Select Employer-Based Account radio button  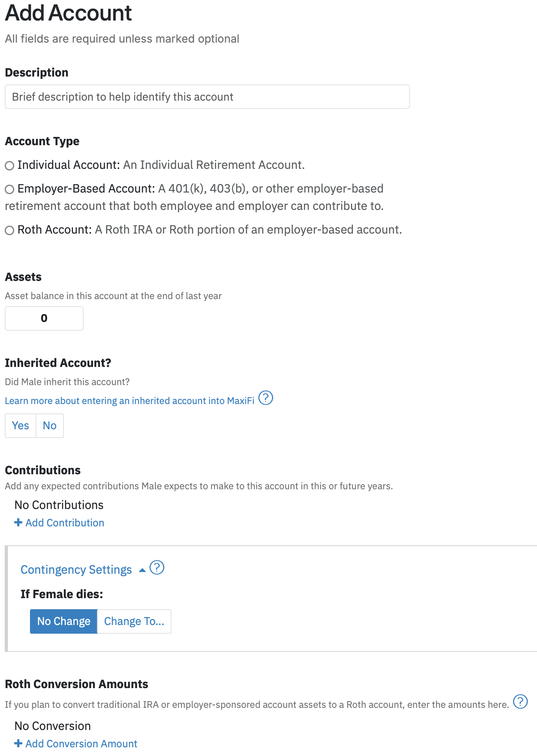click(9, 189)
